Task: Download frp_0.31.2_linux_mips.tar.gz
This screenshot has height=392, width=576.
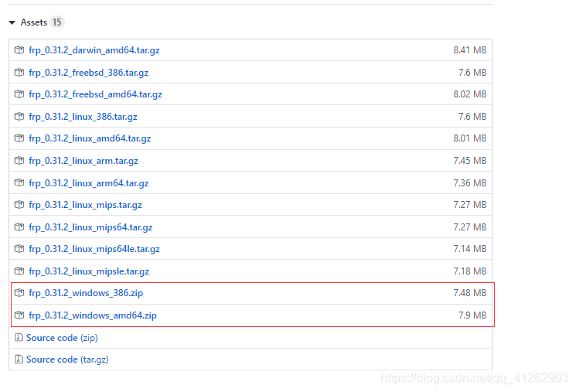Action: pyautogui.click(x=85, y=205)
